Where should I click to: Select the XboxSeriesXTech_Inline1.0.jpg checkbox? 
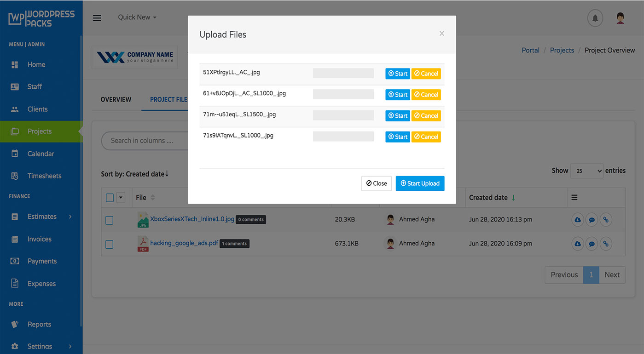109,220
